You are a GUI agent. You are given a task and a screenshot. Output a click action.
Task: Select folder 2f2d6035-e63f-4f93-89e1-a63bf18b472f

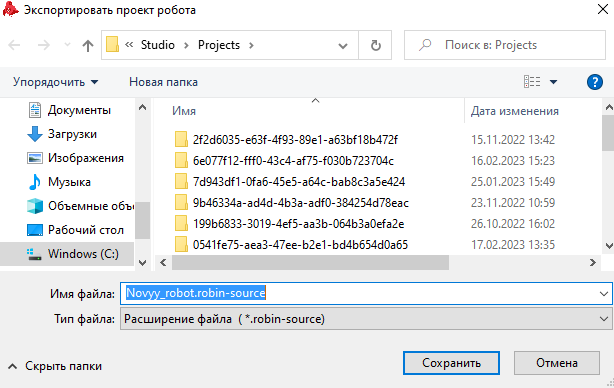point(295,140)
